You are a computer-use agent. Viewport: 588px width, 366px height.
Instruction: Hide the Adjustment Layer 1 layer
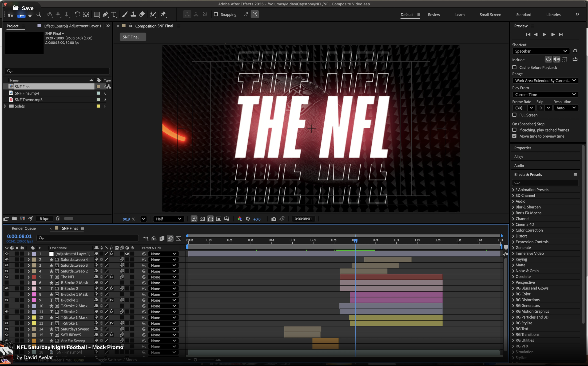coord(7,254)
